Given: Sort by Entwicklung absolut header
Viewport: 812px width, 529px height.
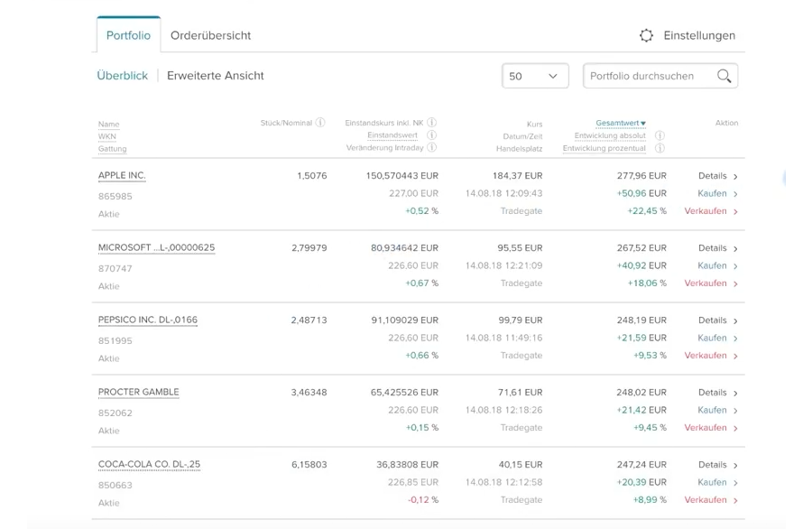Looking at the screenshot, I should (x=610, y=135).
